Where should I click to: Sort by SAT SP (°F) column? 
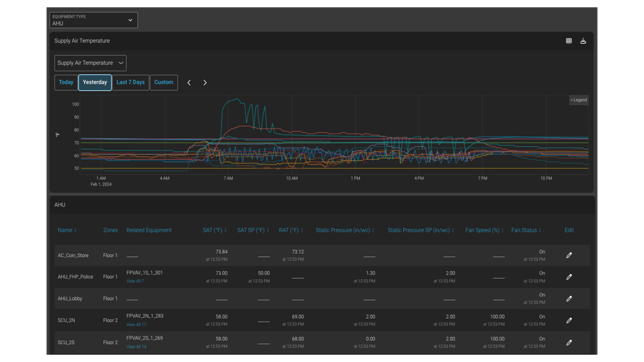[253, 230]
